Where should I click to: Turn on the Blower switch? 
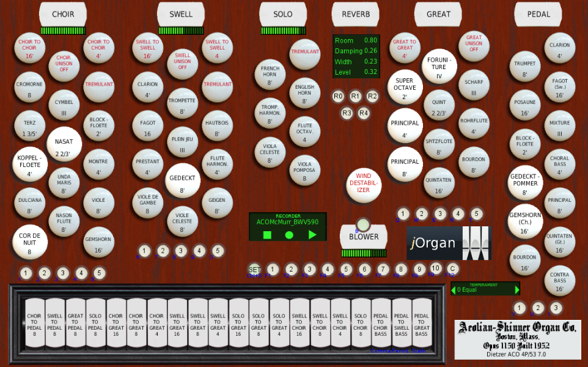[x=364, y=224]
